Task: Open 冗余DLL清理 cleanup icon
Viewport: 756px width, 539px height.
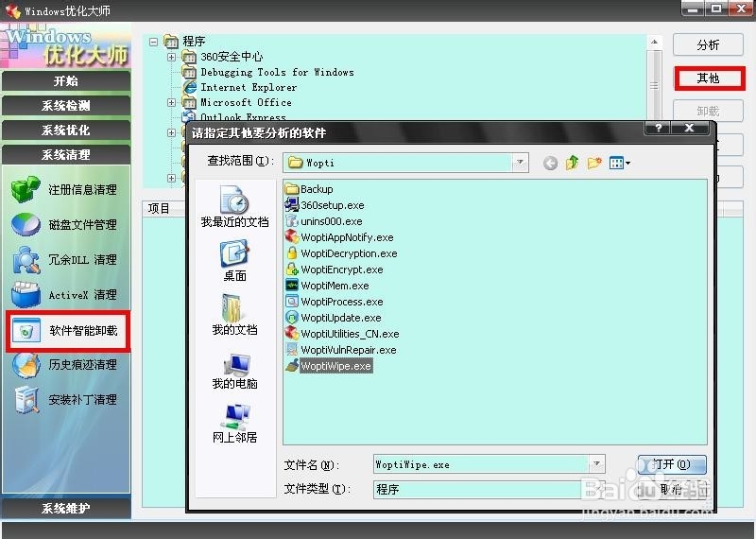Action: 26,260
